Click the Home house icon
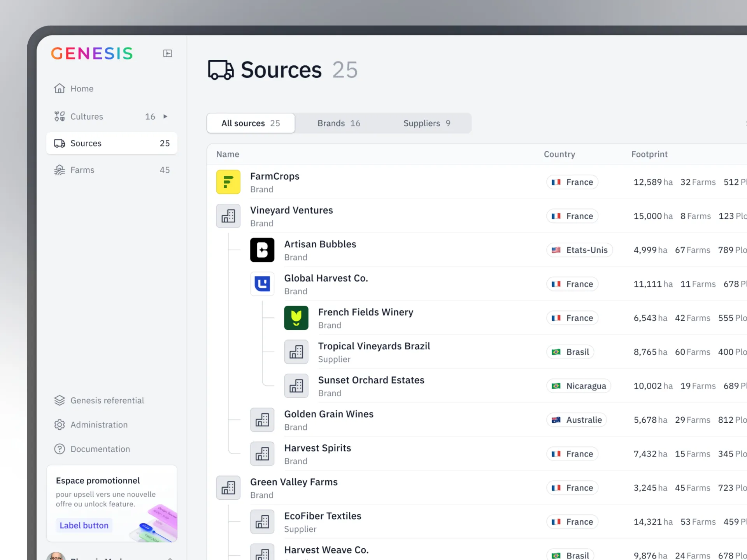The image size is (747, 560). click(x=60, y=89)
